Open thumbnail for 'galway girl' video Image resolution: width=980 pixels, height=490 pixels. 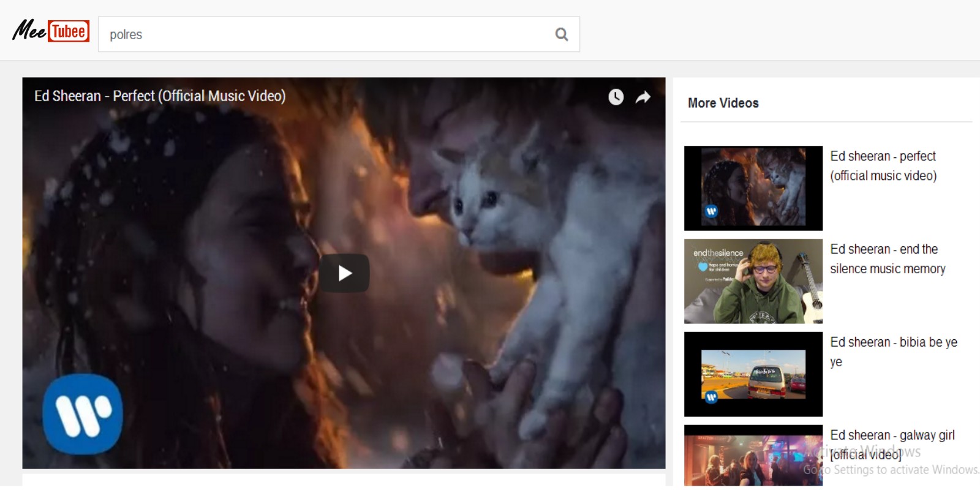point(753,456)
